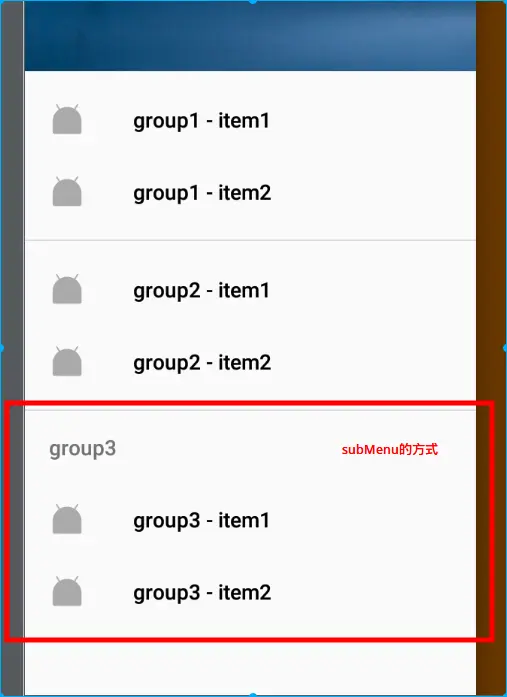Image resolution: width=507 pixels, height=697 pixels.
Task: Click the Android icon beside group3 - item1
Action: 67,519
